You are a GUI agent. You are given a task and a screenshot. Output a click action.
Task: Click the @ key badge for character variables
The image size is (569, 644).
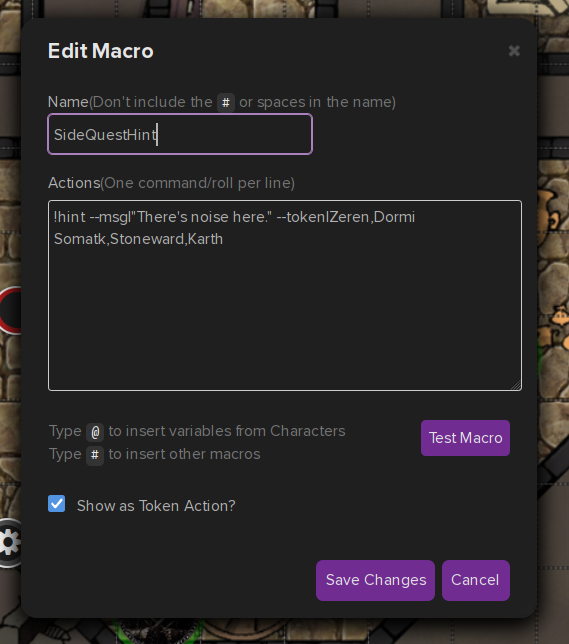pyautogui.click(x=95, y=432)
